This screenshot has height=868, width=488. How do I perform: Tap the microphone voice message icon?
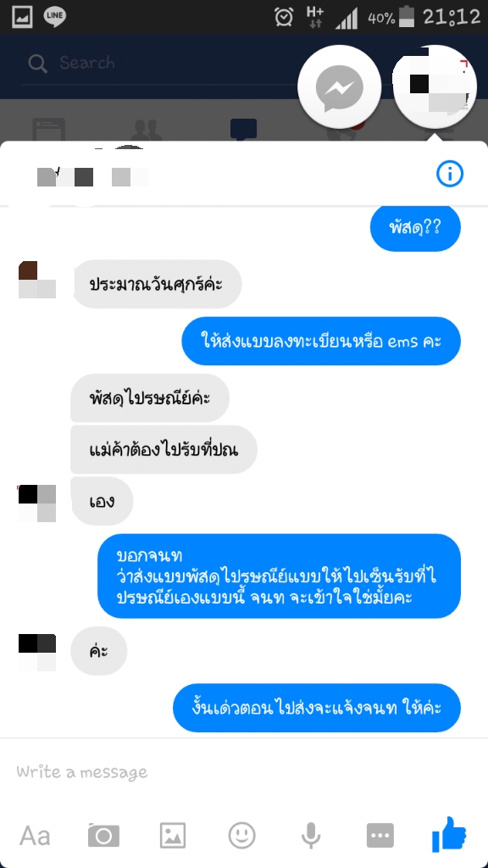(311, 836)
